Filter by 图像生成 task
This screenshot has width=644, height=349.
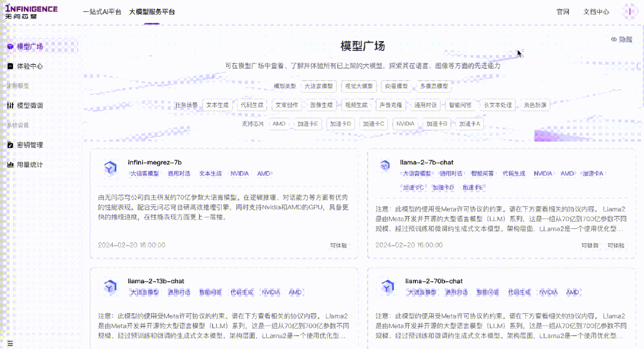pyautogui.click(x=321, y=105)
